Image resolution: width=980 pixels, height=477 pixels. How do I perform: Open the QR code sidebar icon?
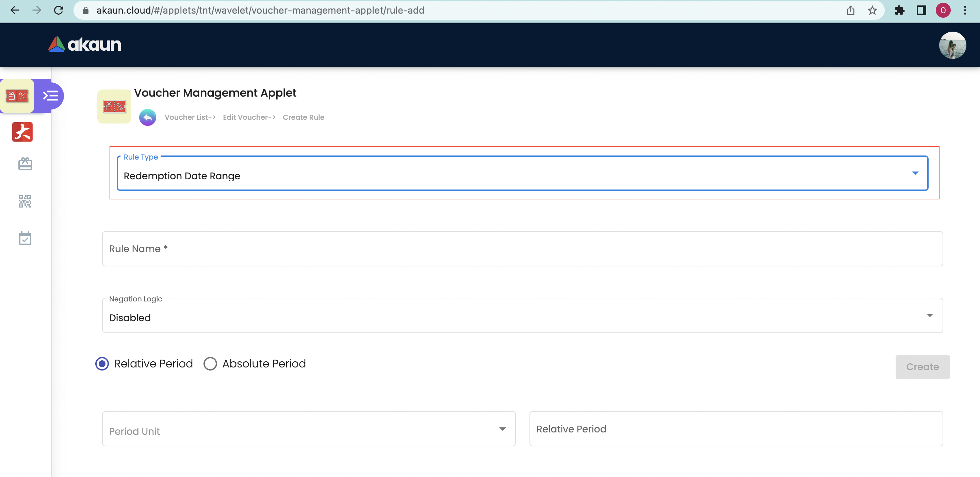pos(25,201)
